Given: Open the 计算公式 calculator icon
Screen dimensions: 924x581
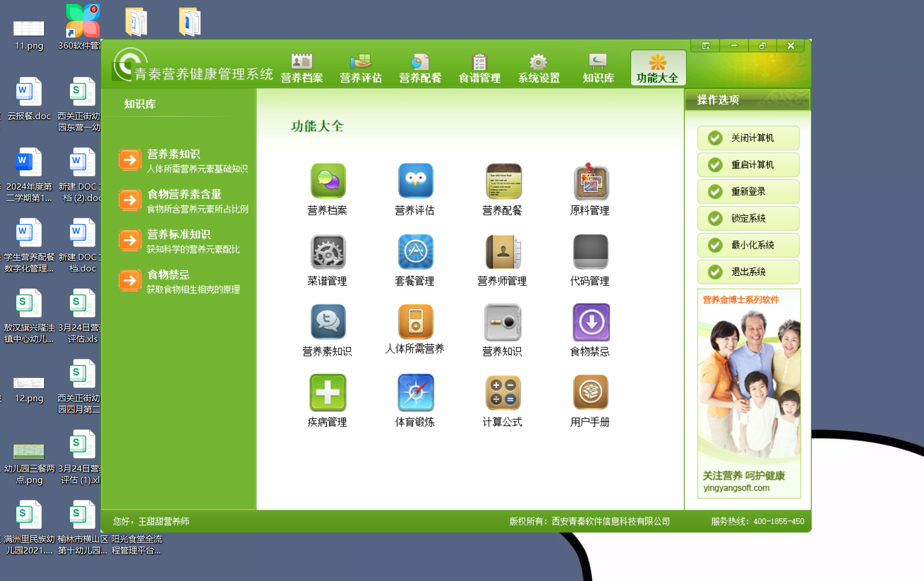Looking at the screenshot, I should pos(503,393).
